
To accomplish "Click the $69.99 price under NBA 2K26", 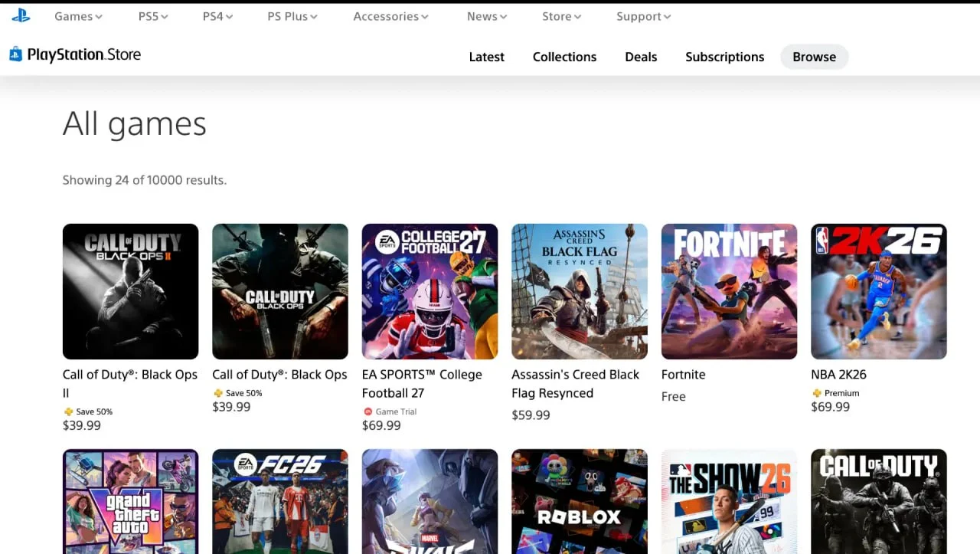I will point(831,407).
